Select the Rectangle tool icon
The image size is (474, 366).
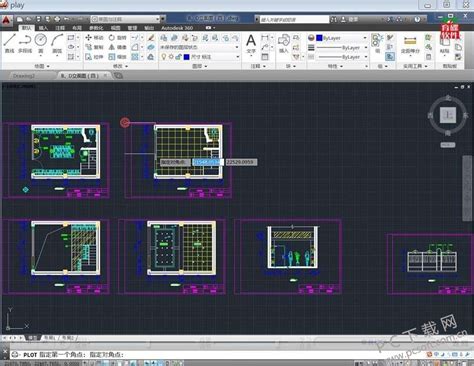[71, 38]
